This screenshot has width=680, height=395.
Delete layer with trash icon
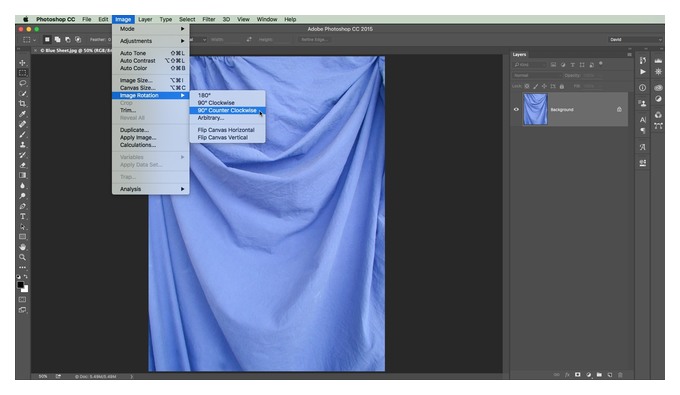[x=620, y=375]
